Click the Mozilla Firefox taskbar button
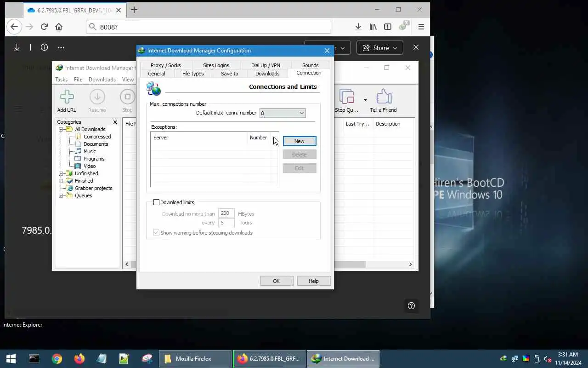The height and width of the screenshot is (368, 588). coord(195,359)
